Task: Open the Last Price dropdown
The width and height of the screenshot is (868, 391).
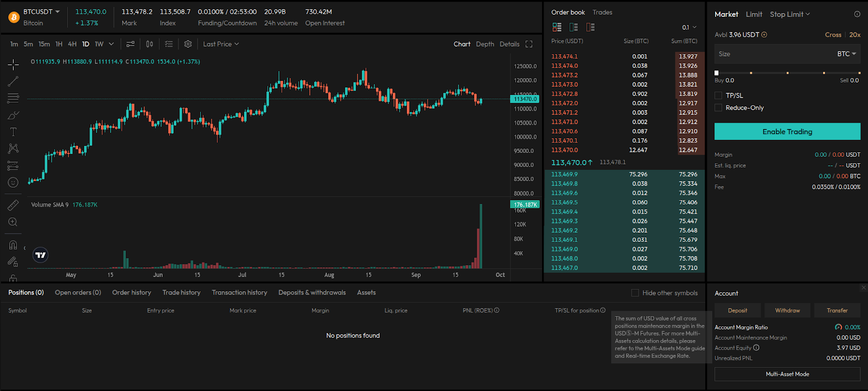Action: pyautogui.click(x=221, y=44)
